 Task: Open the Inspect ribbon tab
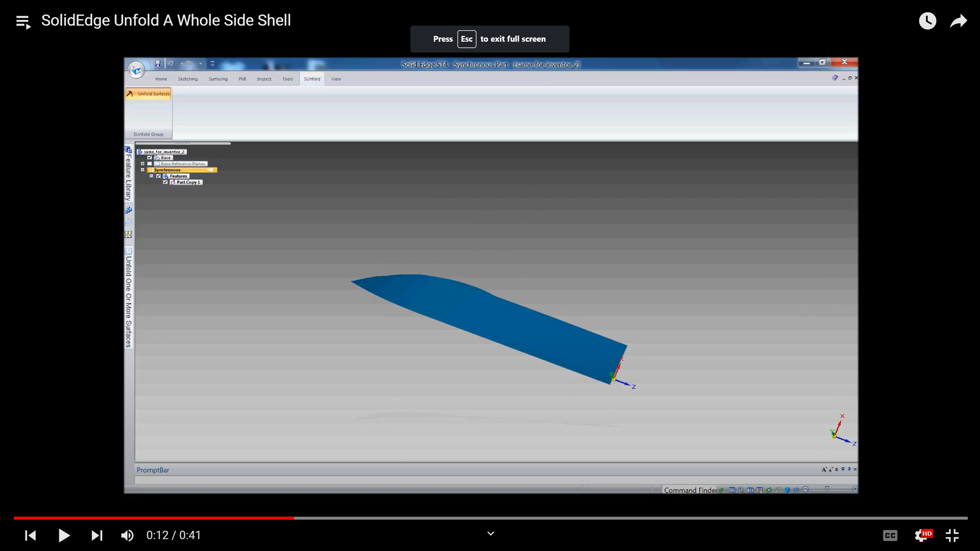(x=265, y=79)
